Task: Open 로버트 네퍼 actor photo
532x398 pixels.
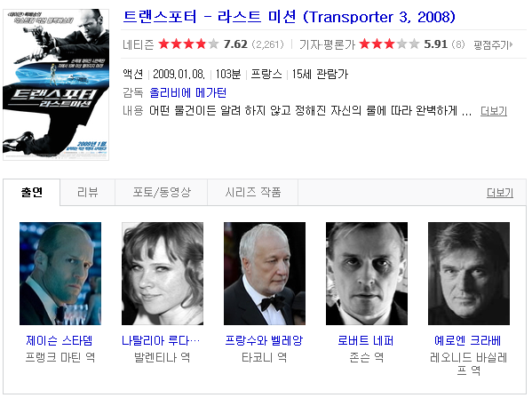Action: click(x=367, y=274)
